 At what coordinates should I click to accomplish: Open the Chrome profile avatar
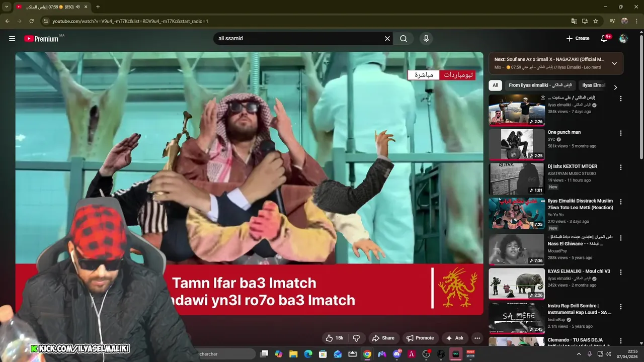pos(624,21)
